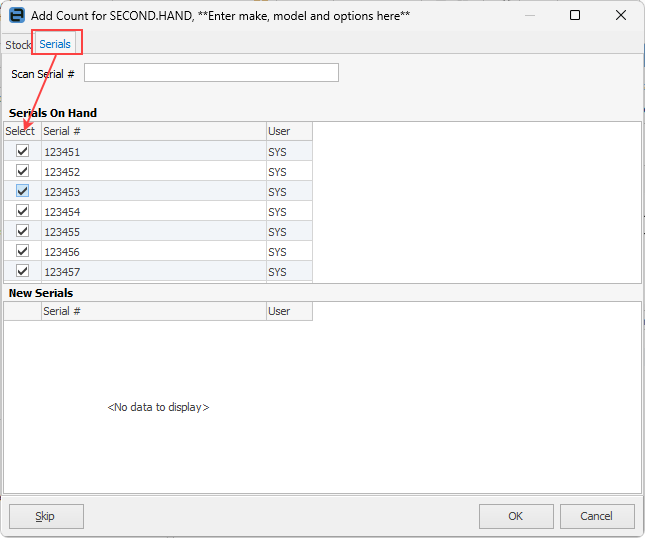Screen dimensions: 645x538
Task: Click the Select column header
Action: (x=21, y=131)
